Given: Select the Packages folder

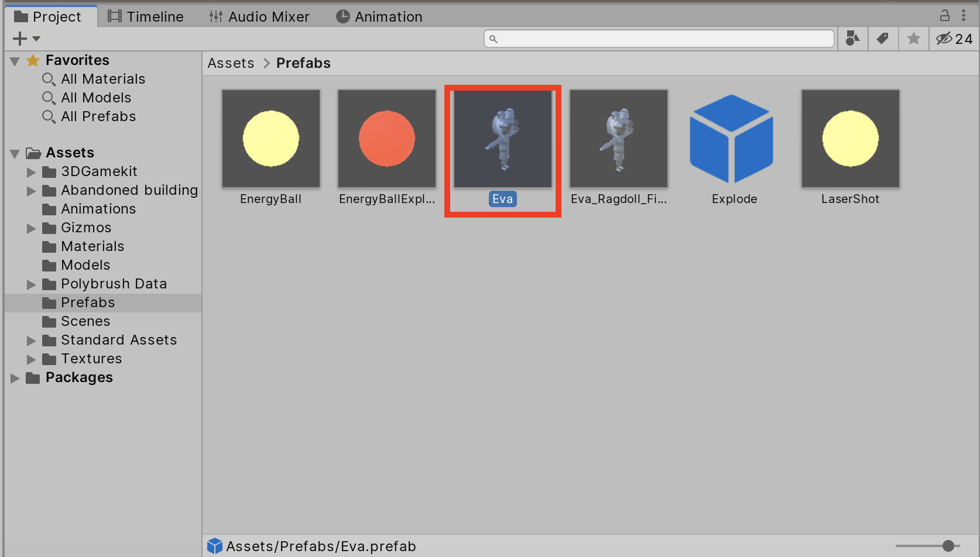Looking at the screenshot, I should pyautogui.click(x=79, y=377).
